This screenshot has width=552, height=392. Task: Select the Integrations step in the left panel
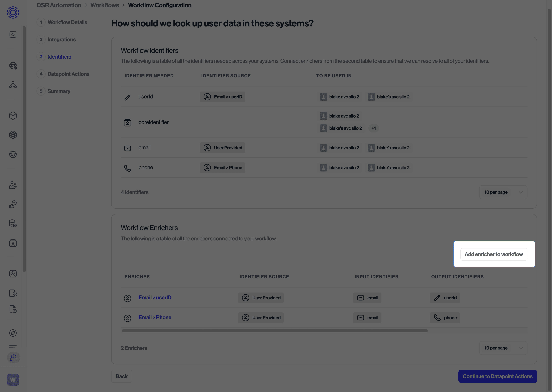click(62, 39)
